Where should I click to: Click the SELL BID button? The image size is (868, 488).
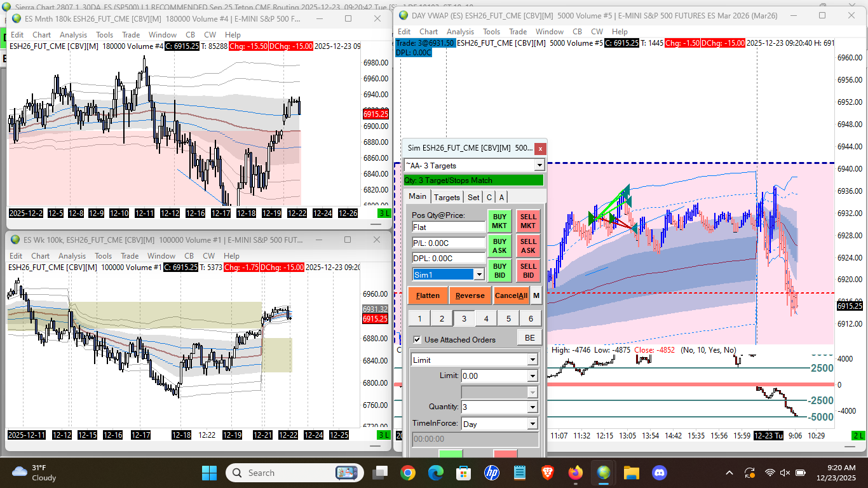click(x=528, y=271)
